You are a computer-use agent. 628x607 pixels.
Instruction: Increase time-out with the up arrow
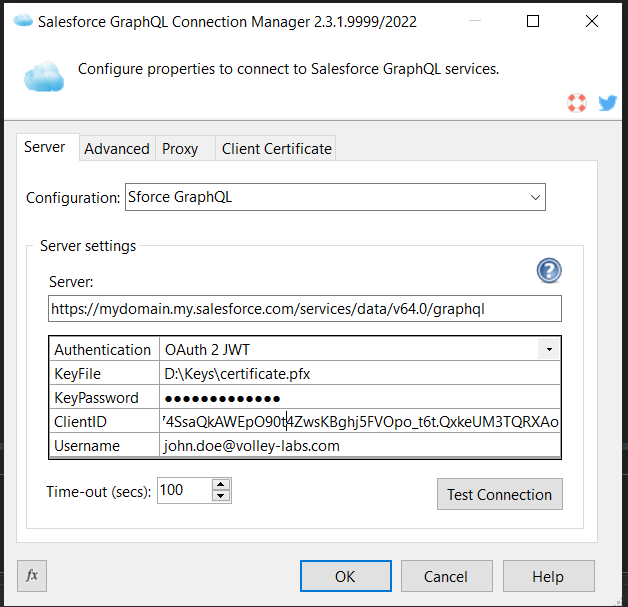click(221, 485)
